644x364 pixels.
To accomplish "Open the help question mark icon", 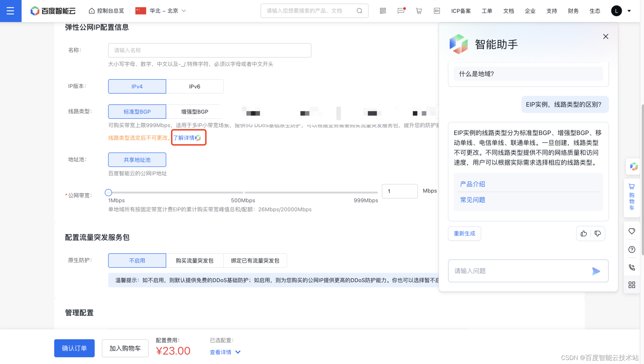I will (x=632, y=249).
